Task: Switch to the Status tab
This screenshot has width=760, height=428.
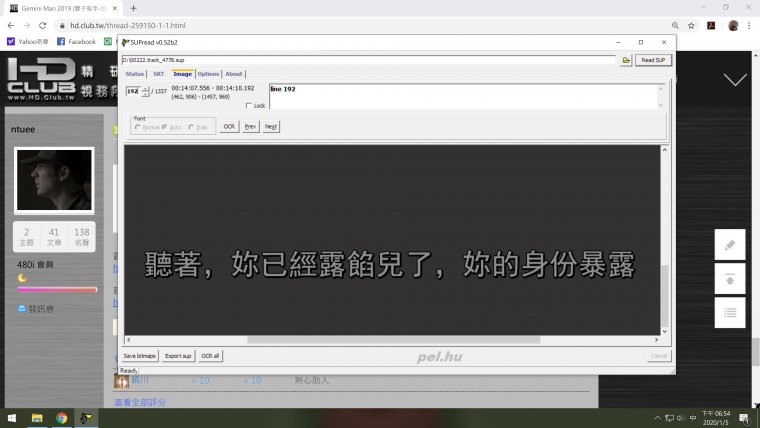Action: [135, 74]
